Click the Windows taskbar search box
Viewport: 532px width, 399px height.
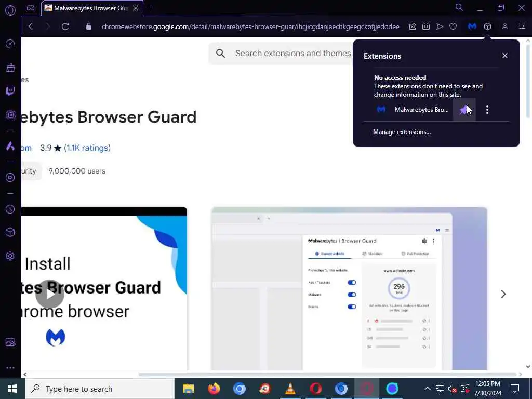click(100, 389)
